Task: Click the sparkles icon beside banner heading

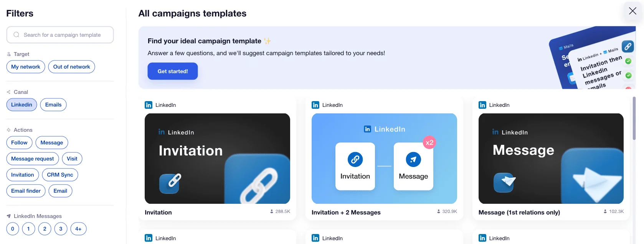Action: [x=268, y=41]
